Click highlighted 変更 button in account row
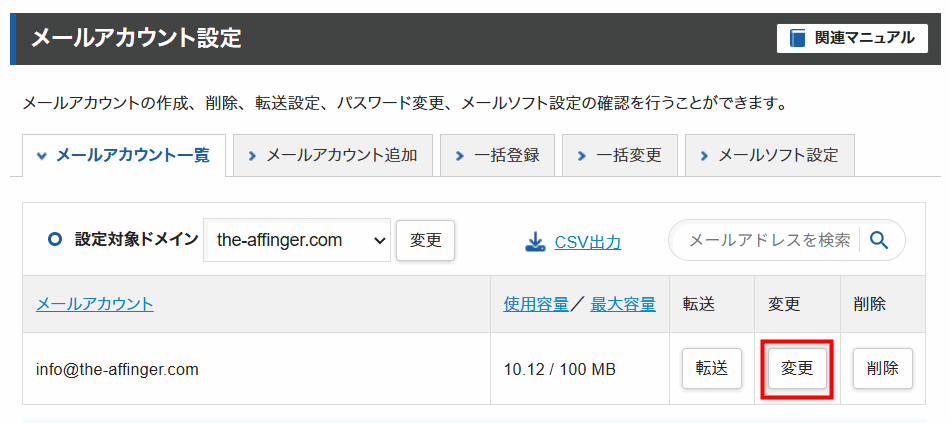This screenshot has width=950, height=423. click(x=797, y=368)
